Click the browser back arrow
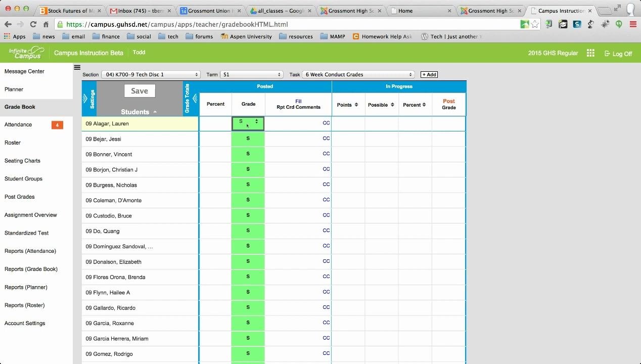Viewport: 641px width, 364px height. [x=8, y=24]
